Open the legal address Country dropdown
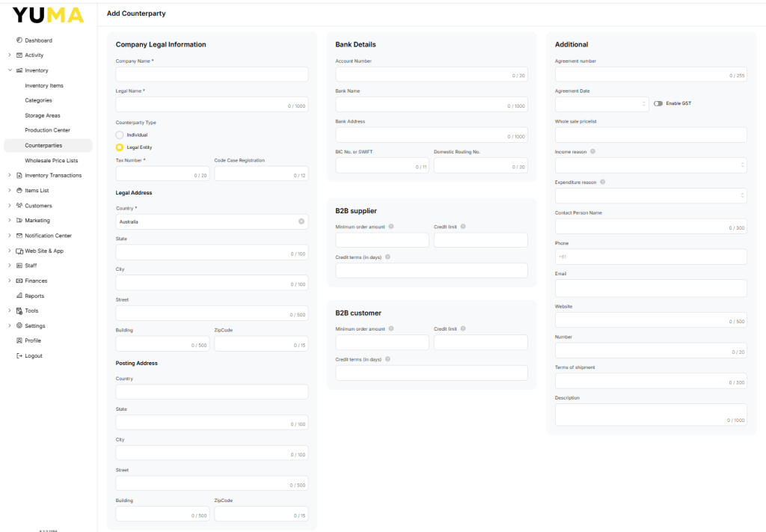Screen dimensions: 766x532 coord(212,221)
